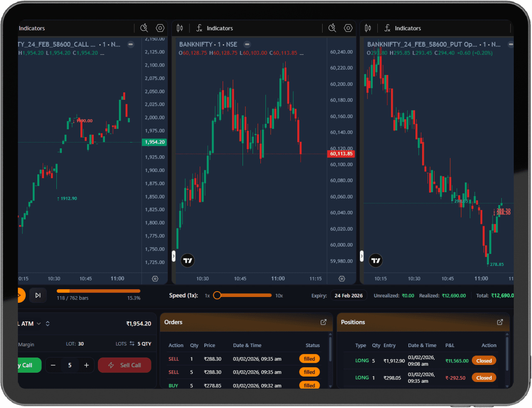The image size is (532, 408).
Task: Click the up-down strike selector arrows beside ATM
Action: (x=47, y=324)
